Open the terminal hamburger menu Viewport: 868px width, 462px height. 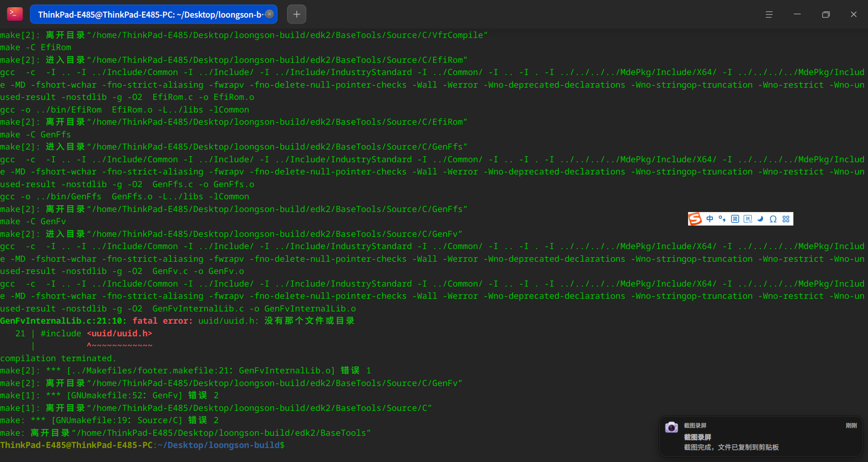pyautogui.click(x=769, y=14)
